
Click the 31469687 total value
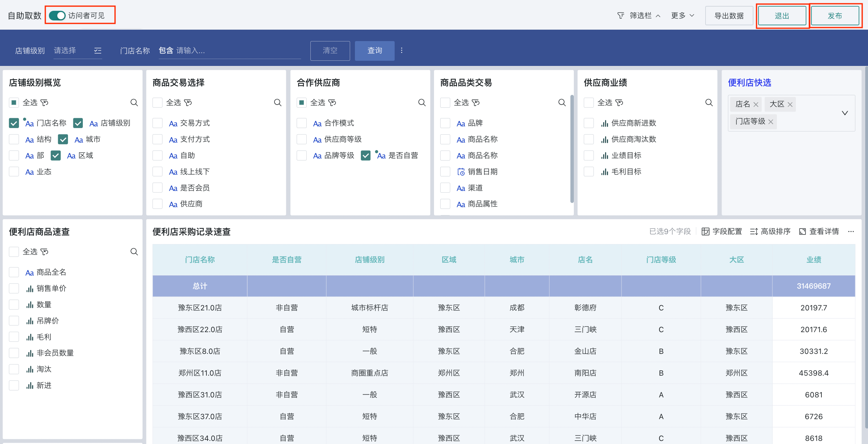814,286
